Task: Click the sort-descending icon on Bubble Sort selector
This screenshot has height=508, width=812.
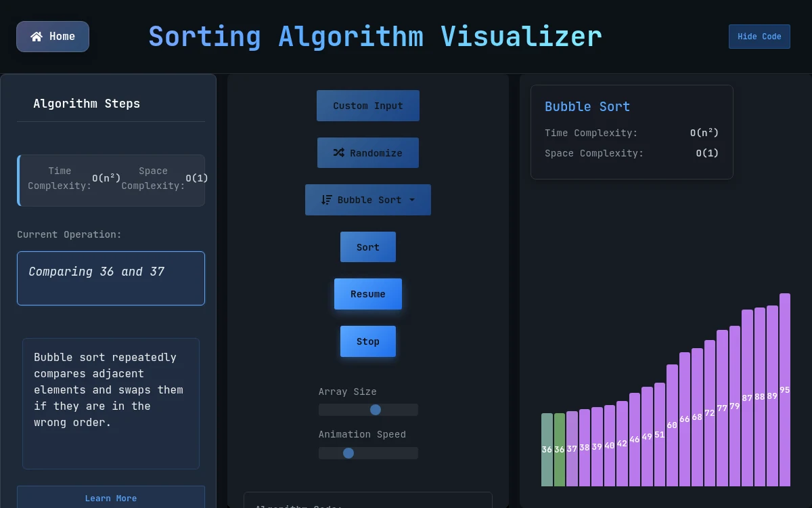Action: coord(327,200)
